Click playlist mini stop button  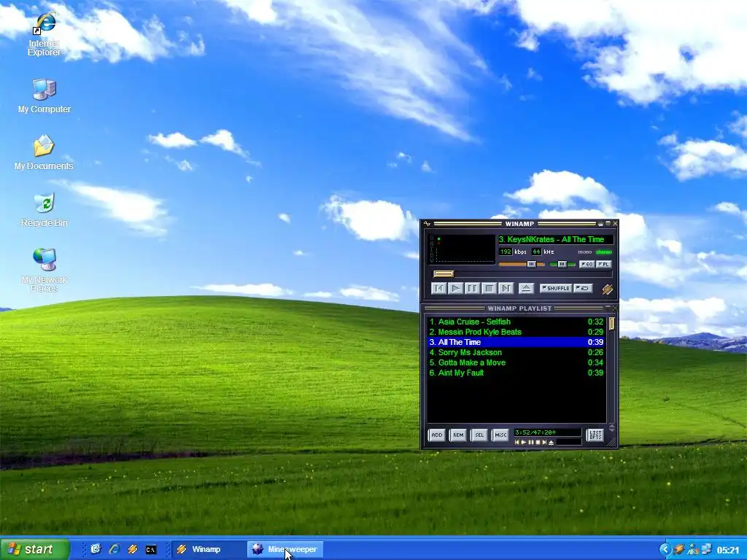tap(538, 443)
